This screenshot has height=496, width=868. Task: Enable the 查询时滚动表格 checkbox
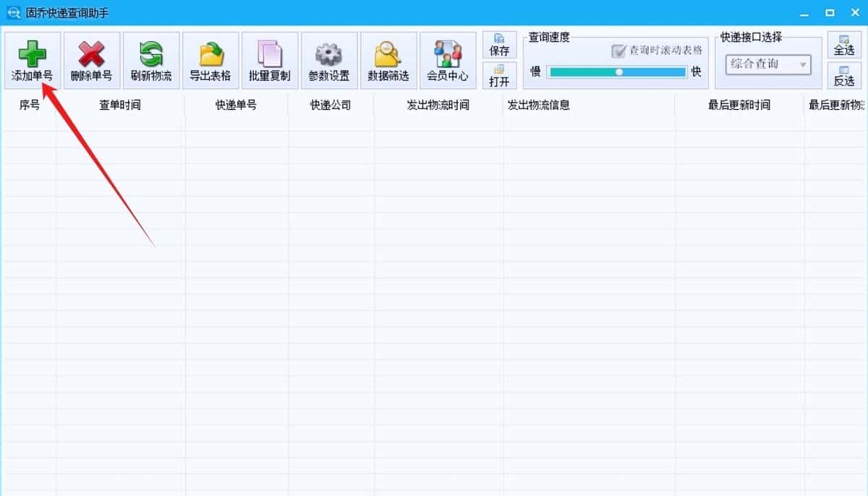tap(620, 51)
